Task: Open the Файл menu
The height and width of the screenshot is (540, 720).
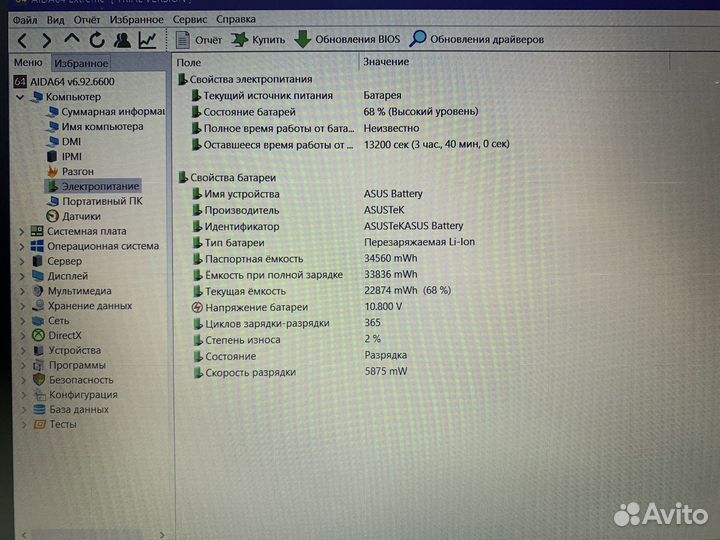Action: pyautogui.click(x=25, y=20)
